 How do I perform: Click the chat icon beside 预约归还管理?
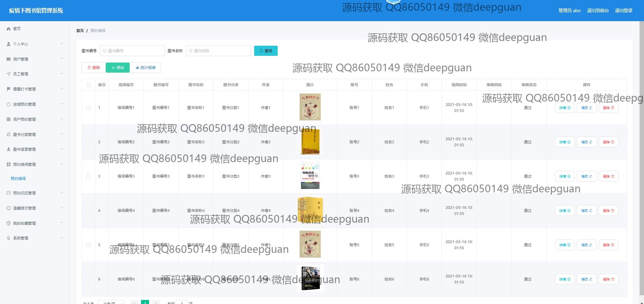coord(9,193)
